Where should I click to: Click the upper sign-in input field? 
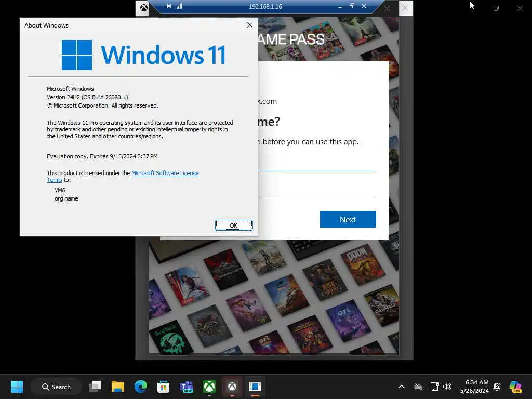click(316, 164)
